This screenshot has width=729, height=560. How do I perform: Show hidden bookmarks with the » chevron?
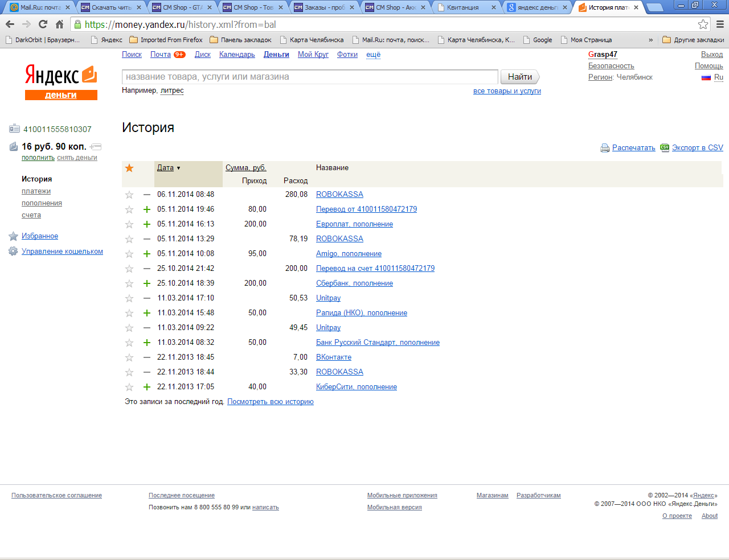[x=651, y=40]
